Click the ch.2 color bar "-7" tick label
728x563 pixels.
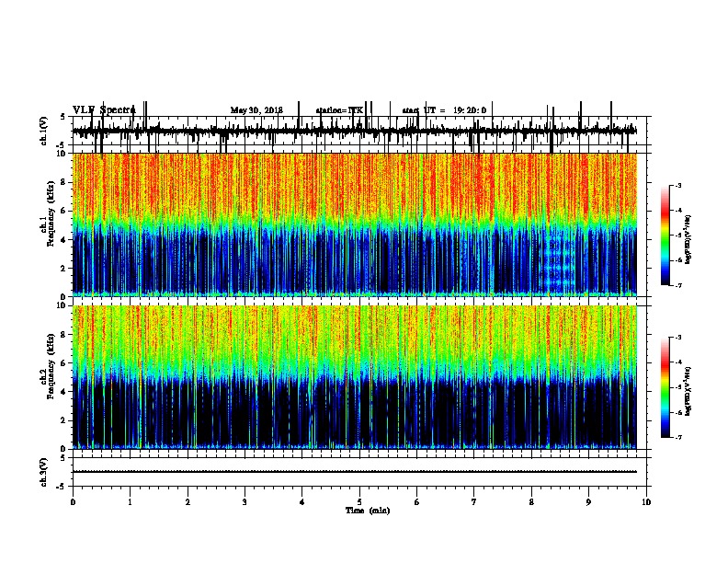[677, 438]
